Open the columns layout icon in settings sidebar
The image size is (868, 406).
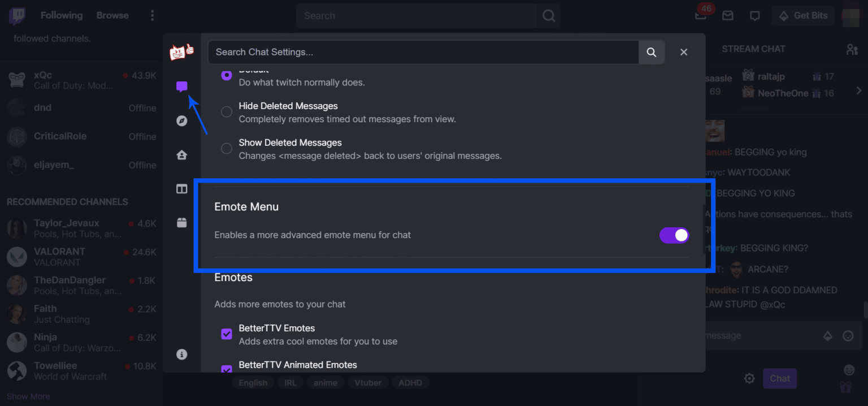point(181,188)
